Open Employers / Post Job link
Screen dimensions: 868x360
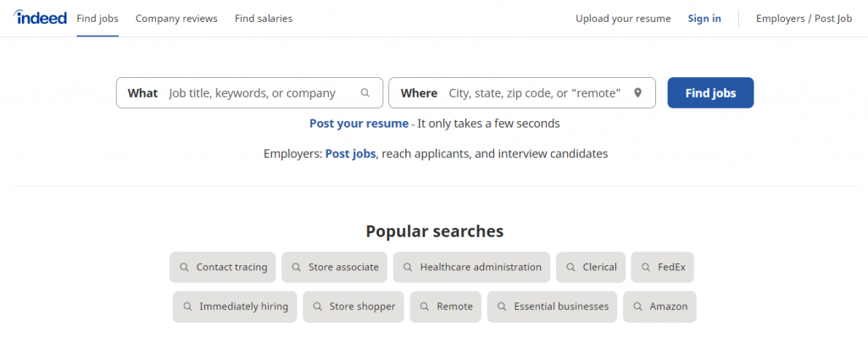(x=804, y=19)
